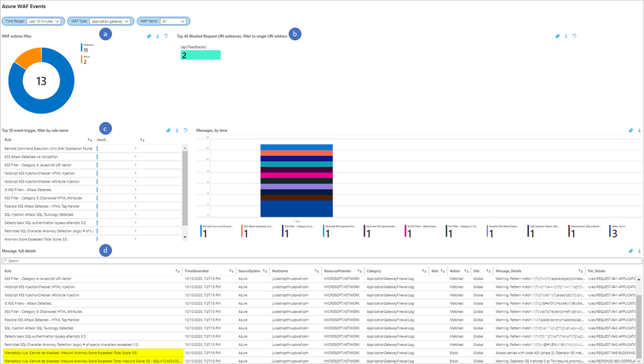
Task: Click the Other (Sum) legend item
Action: (x=618, y=232)
